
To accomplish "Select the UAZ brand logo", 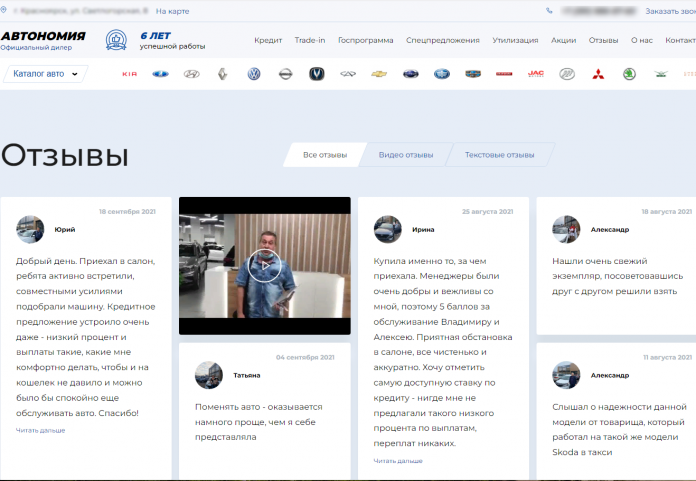I will [661, 74].
